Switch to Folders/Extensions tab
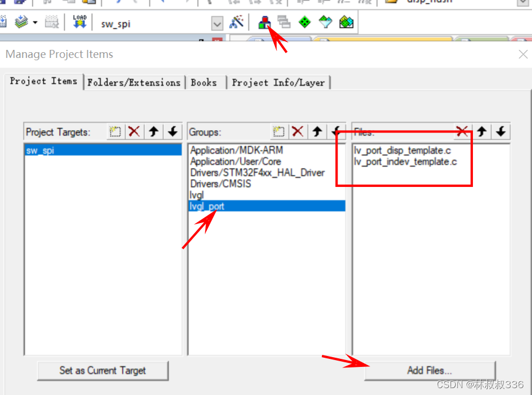The image size is (532, 395). pos(134,83)
